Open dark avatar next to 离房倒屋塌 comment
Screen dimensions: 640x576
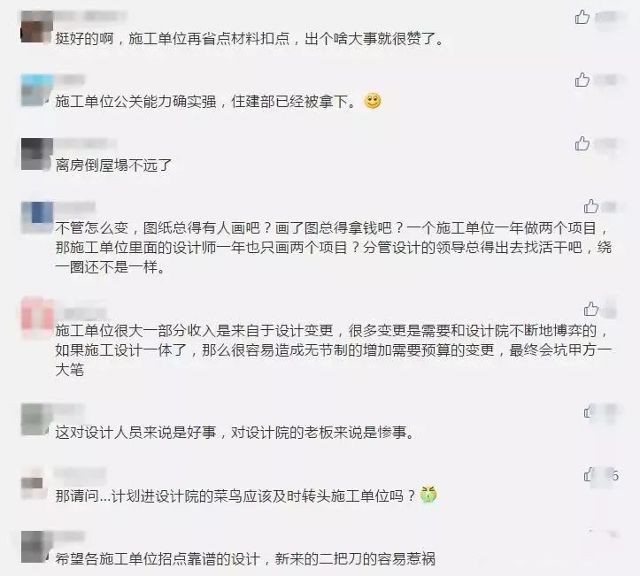(x=37, y=154)
